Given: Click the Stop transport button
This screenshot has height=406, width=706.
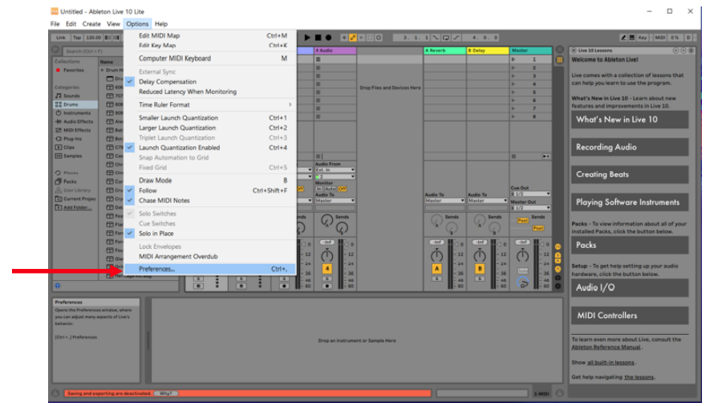Looking at the screenshot, I should pyautogui.click(x=318, y=38).
